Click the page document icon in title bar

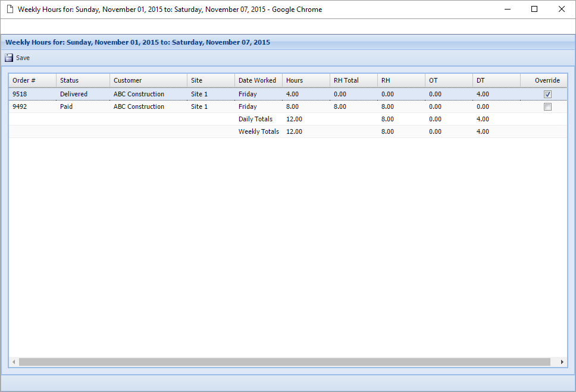click(x=10, y=9)
